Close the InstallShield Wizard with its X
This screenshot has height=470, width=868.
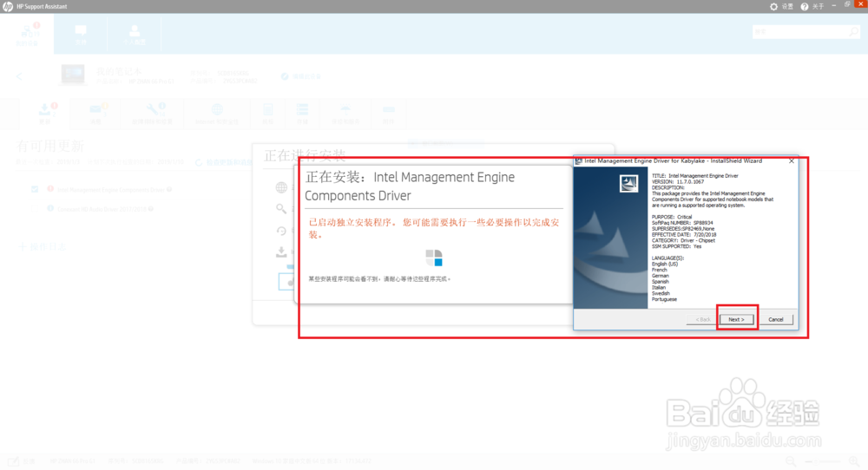[791, 161]
